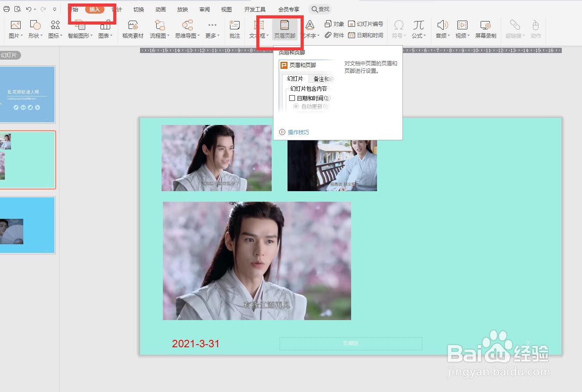582x392 pixels.
Task: Click the 超链接 hyperlink icon
Action: pos(515,25)
